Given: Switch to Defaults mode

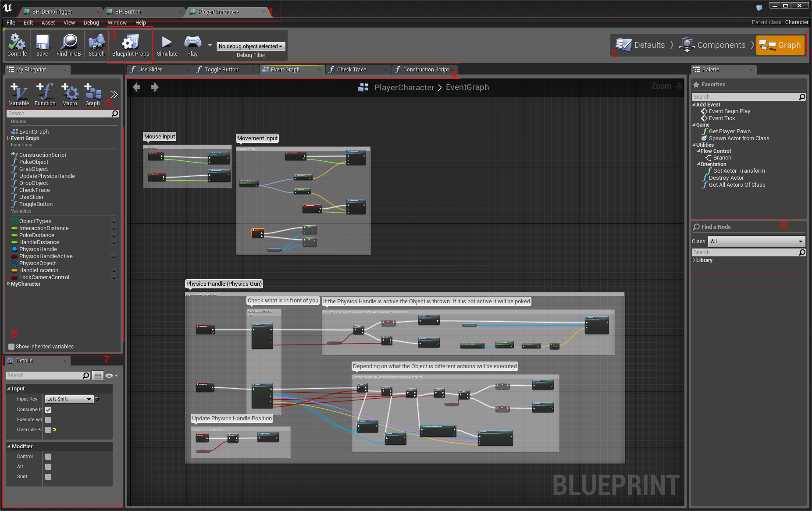Looking at the screenshot, I should click(x=641, y=45).
